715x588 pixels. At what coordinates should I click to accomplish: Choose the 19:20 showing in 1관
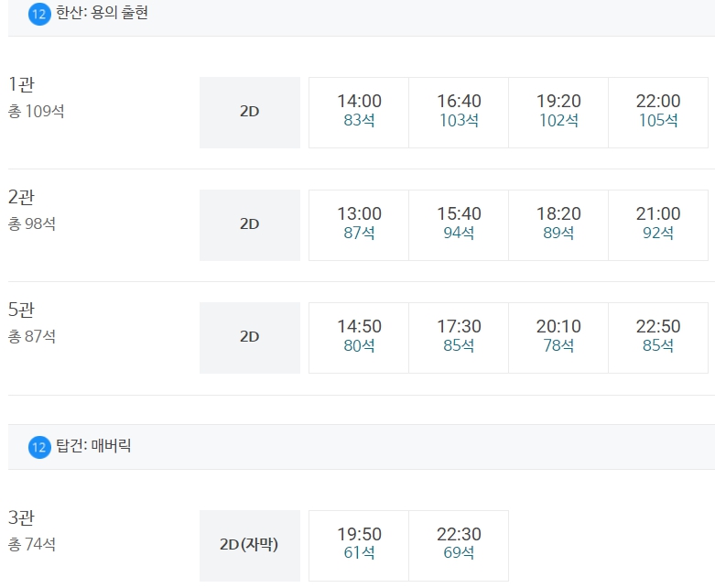558,113
